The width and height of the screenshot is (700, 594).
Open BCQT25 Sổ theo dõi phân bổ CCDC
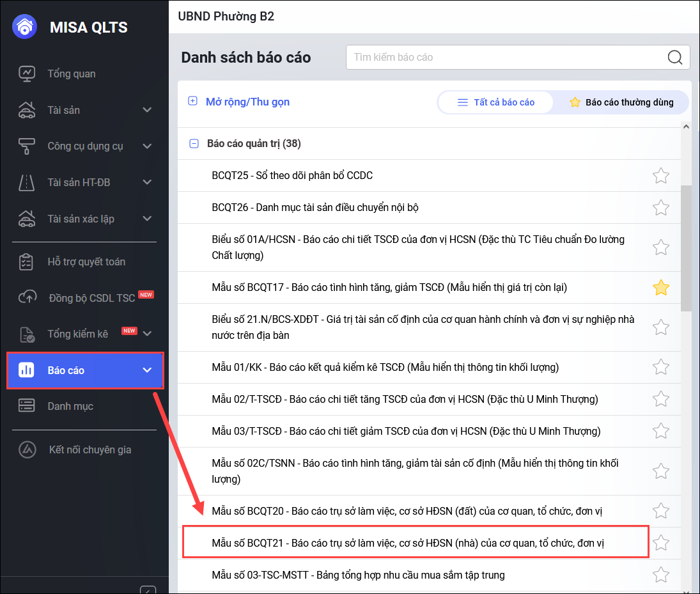pos(292,176)
